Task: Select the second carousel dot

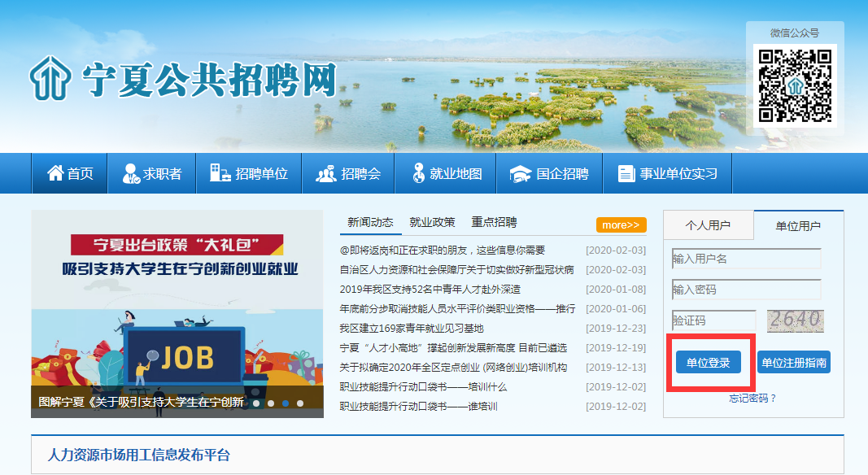Action: coord(271,403)
